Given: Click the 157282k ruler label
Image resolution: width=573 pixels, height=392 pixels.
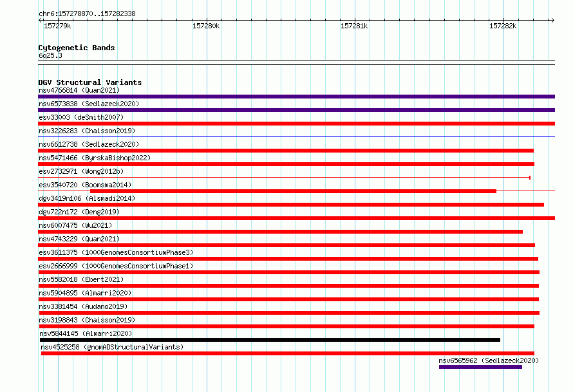Looking at the screenshot, I should (503, 26).
